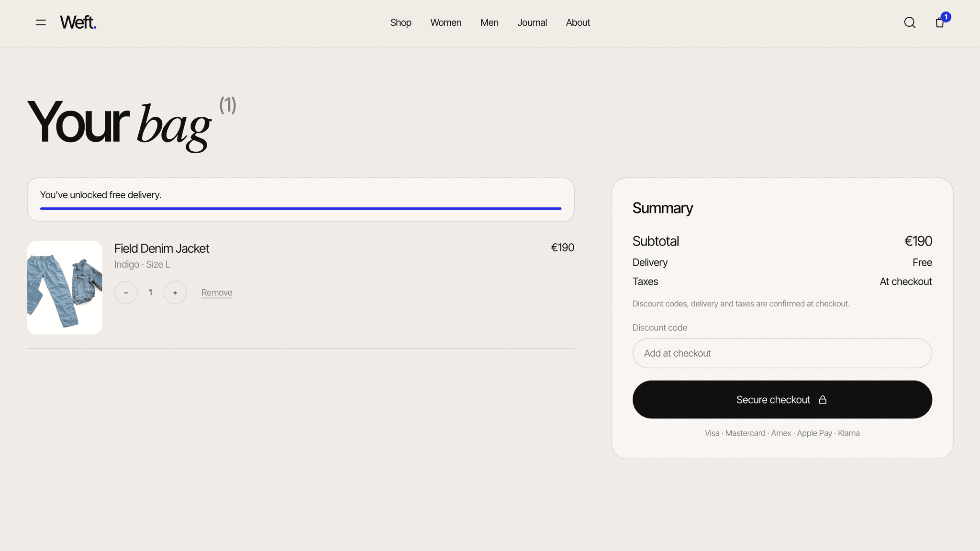Click the Taxes "At checkout" value
The width and height of the screenshot is (980, 551).
click(x=906, y=281)
